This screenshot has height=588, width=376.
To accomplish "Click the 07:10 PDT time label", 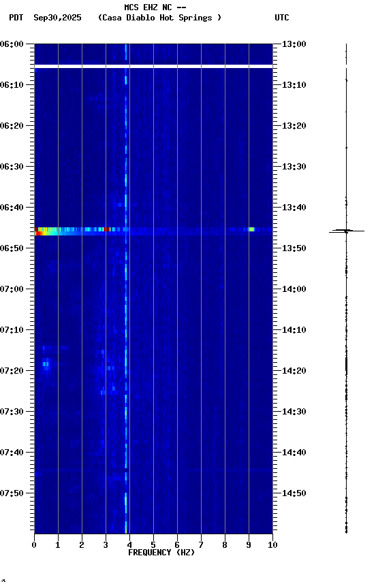I will pyautogui.click(x=12, y=330).
